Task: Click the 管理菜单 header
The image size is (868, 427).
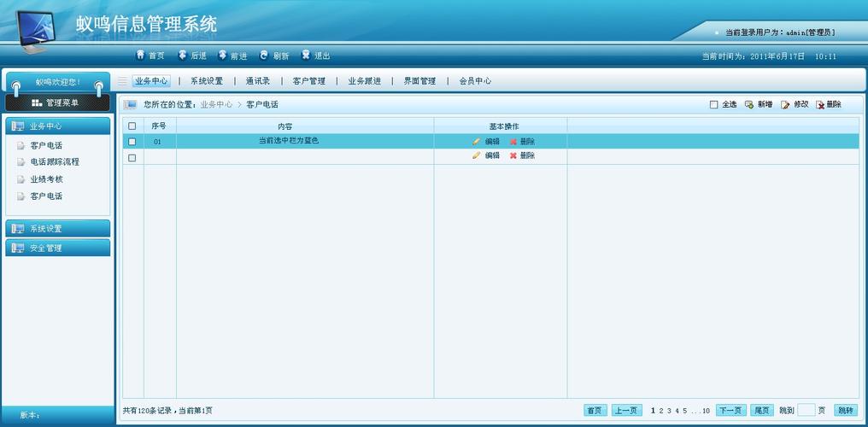Action: coord(57,102)
